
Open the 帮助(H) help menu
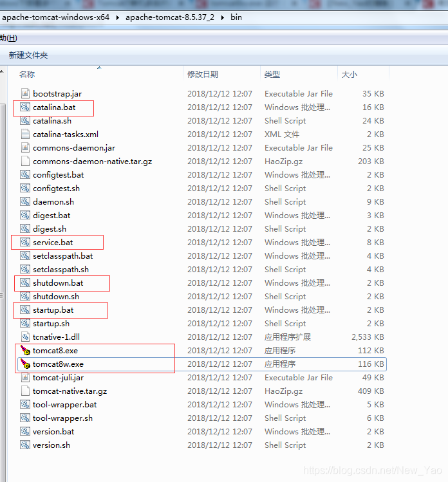pos(8,38)
